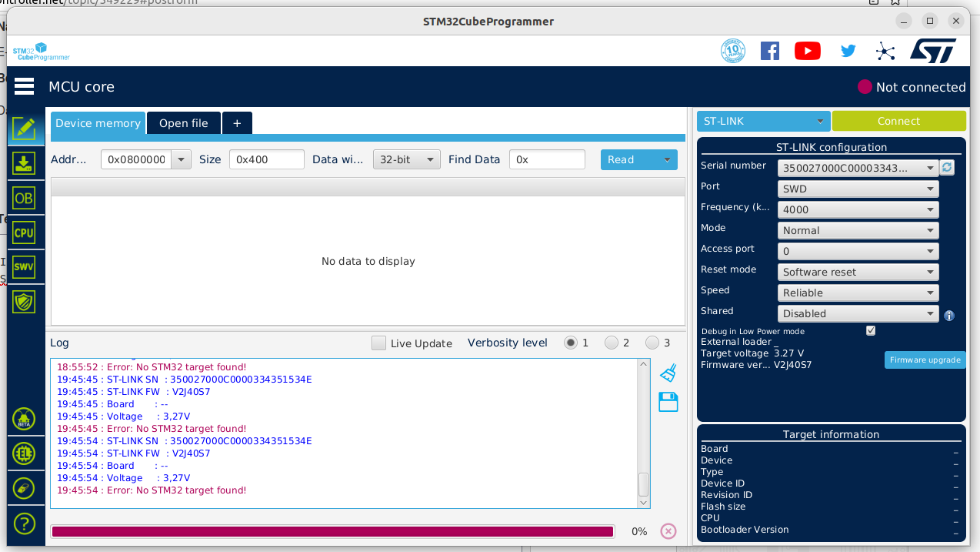Open the YouTube icon link
This screenshot has width=980, height=552.
(808, 51)
